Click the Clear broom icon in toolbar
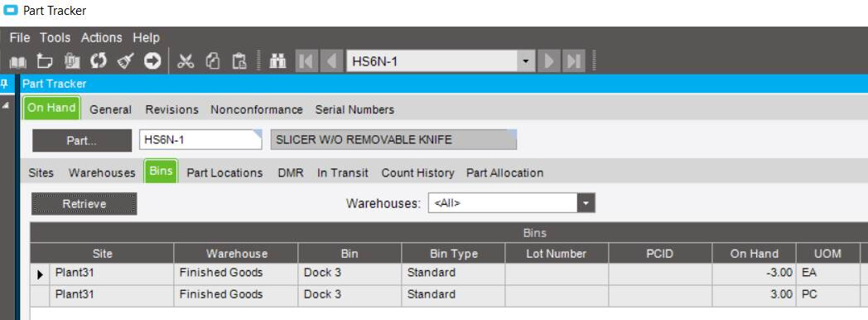Viewport: 868px width, 320px height. coord(125,61)
